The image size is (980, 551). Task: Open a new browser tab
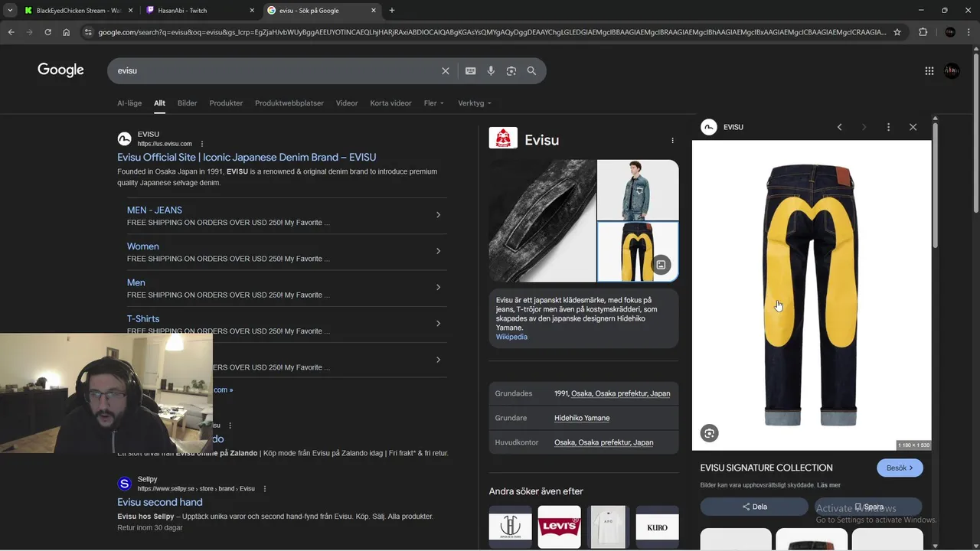(392, 11)
